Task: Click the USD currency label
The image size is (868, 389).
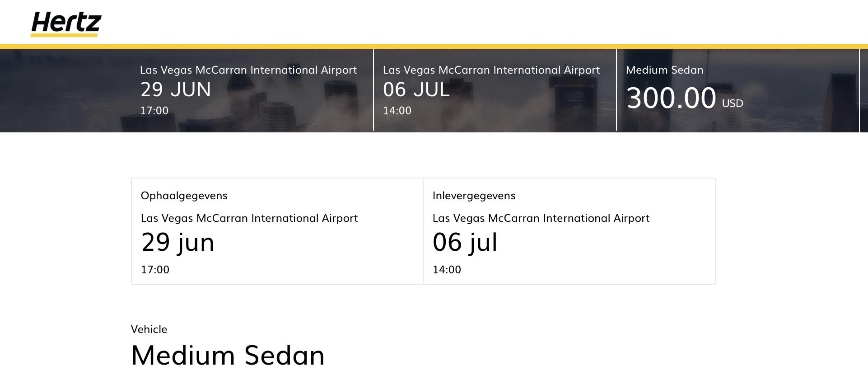Action: click(x=733, y=103)
